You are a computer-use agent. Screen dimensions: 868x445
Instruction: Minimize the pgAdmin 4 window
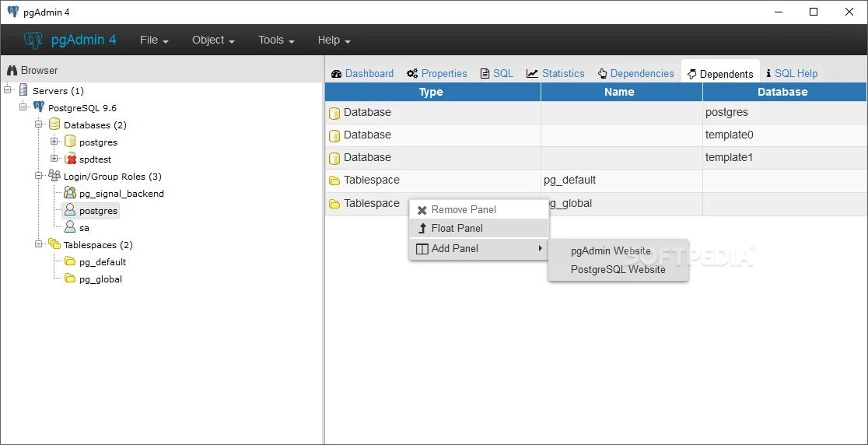coord(778,12)
